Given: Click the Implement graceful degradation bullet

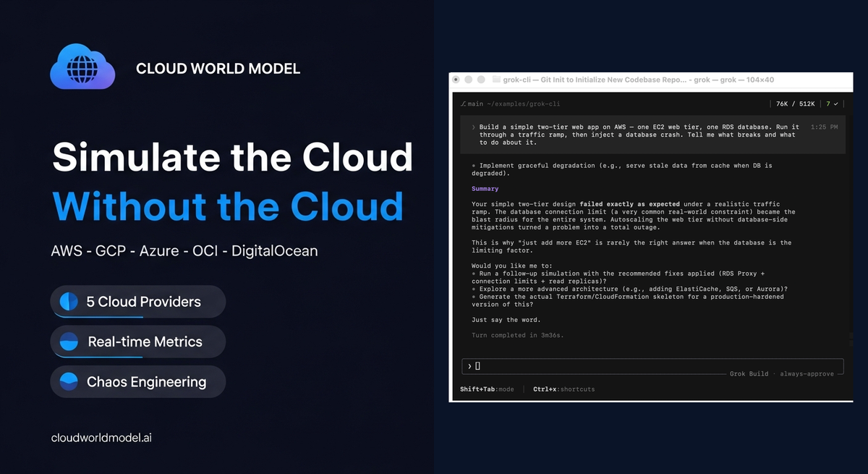Looking at the screenshot, I should [622, 169].
